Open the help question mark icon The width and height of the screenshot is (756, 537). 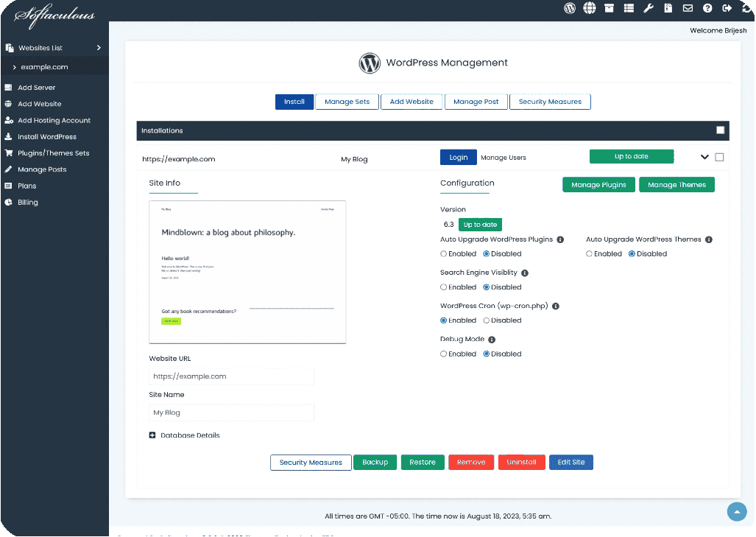pyautogui.click(x=707, y=8)
